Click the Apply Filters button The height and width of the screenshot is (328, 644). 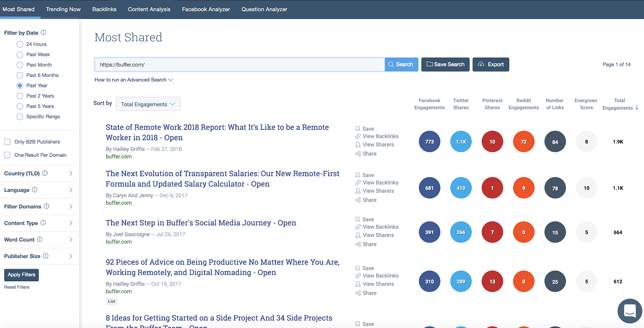[x=22, y=275]
